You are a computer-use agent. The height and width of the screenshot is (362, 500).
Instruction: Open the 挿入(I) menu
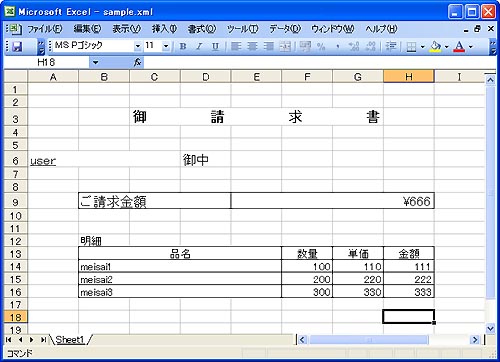click(164, 29)
